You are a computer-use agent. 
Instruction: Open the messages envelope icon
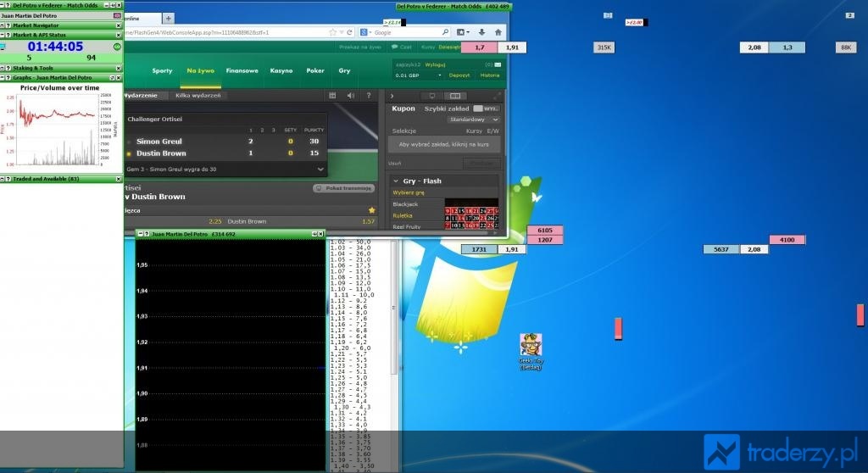click(497, 64)
